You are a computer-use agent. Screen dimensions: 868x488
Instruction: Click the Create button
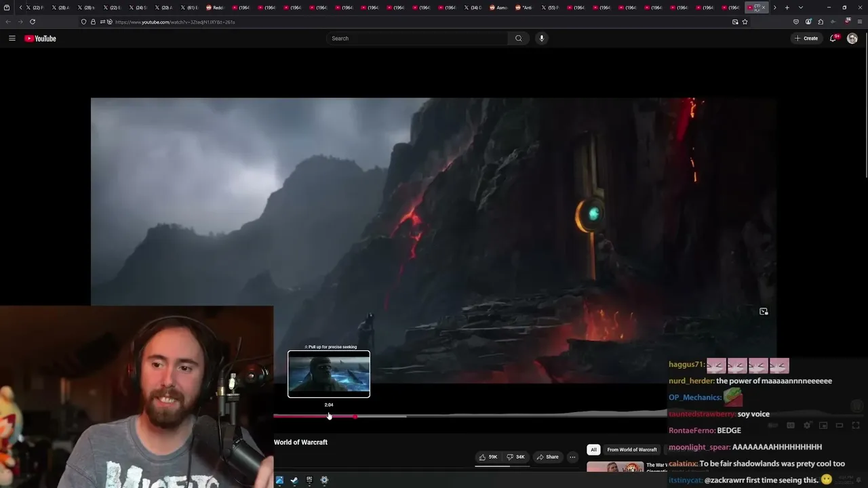(807, 39)
